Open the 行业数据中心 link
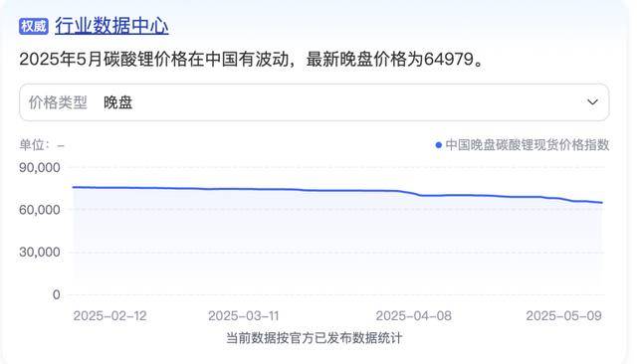The height and width of the screenshot is (364, 637). point(111,27)
